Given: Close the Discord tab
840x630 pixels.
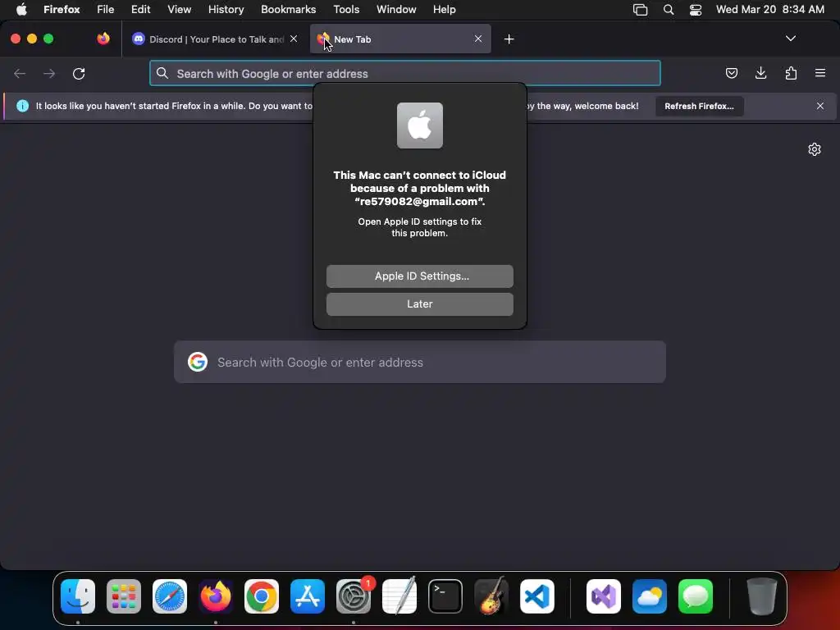Looking at the screenshot, I should point(294,39).
